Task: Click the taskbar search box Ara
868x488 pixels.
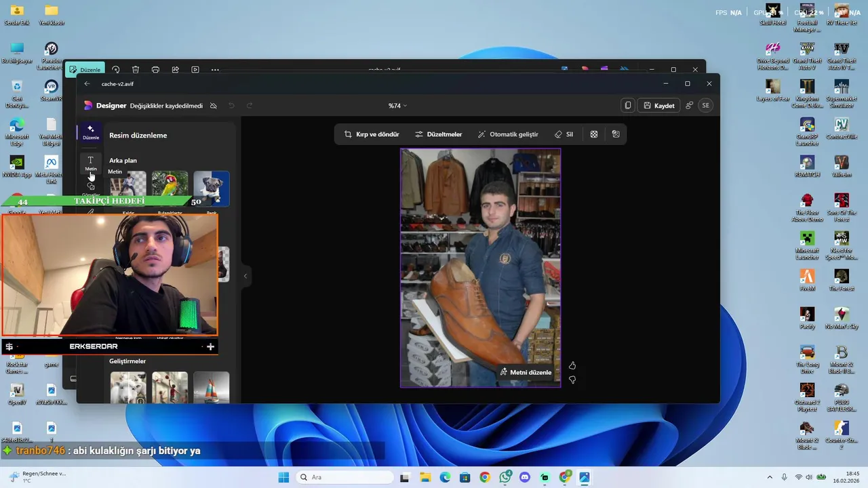Action: click(x=345, y=477)
